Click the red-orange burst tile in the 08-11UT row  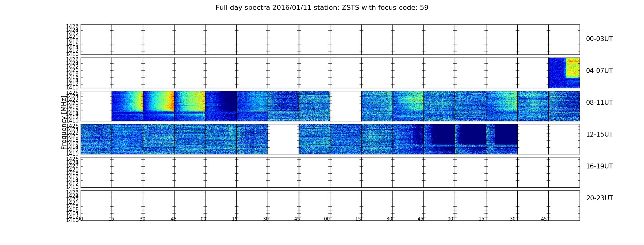point(159,106)
